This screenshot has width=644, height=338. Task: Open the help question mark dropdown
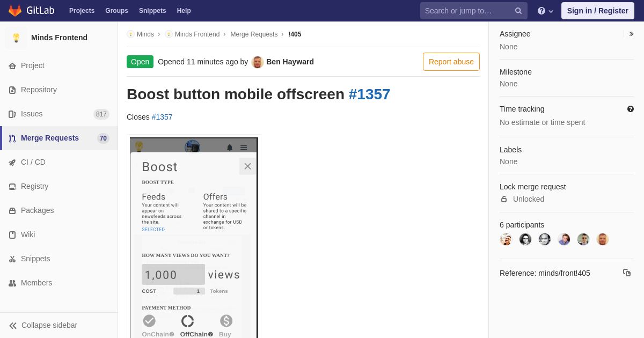[x=545, y=11]
